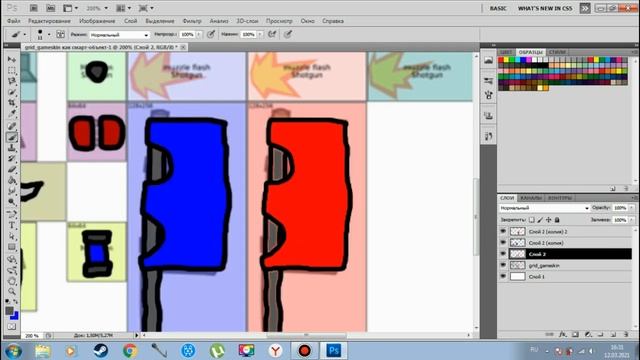Select the Слой 2 (копия) 2 layer thumbnail

pos(518,231)
